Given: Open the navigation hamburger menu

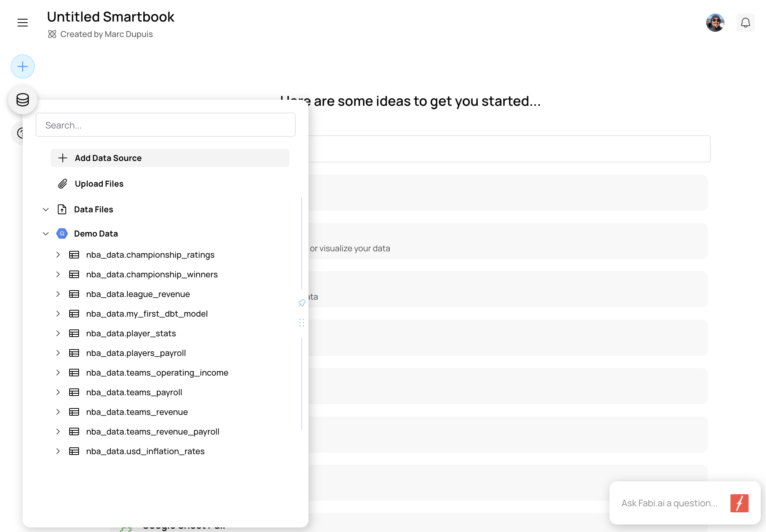Looking at the screenshot, I should [x=22, y=22].
